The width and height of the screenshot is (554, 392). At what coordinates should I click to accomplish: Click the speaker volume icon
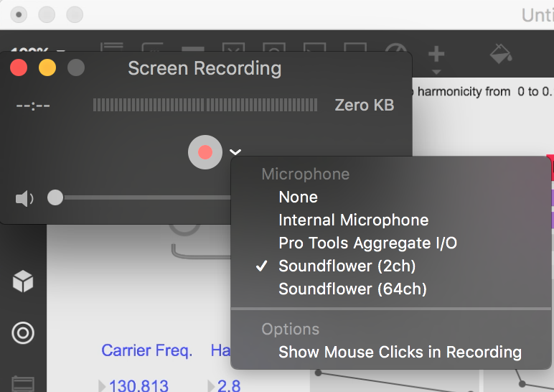(x=24, y=198)
